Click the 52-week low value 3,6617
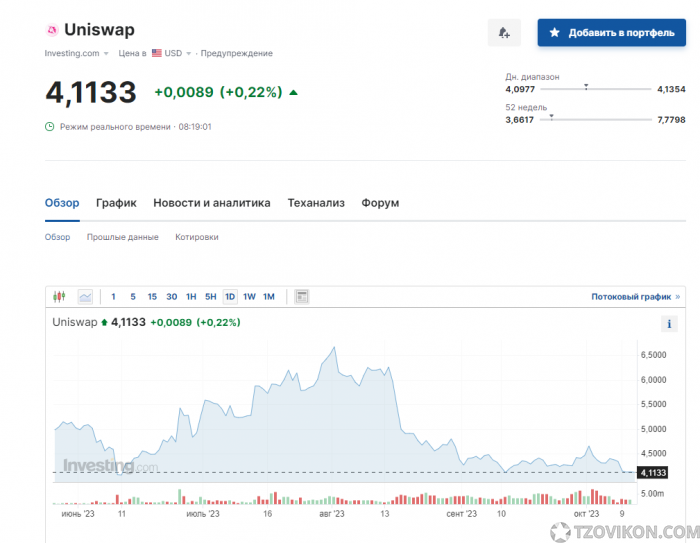Image resolution: width=700 pixels, height=543 pixels. [520, 120]
